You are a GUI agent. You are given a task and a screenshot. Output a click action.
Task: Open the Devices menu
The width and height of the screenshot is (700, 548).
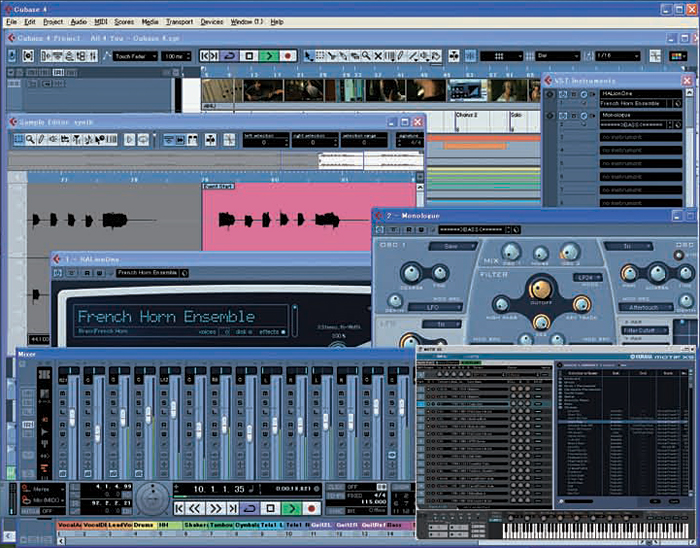(x=212, y=21)
